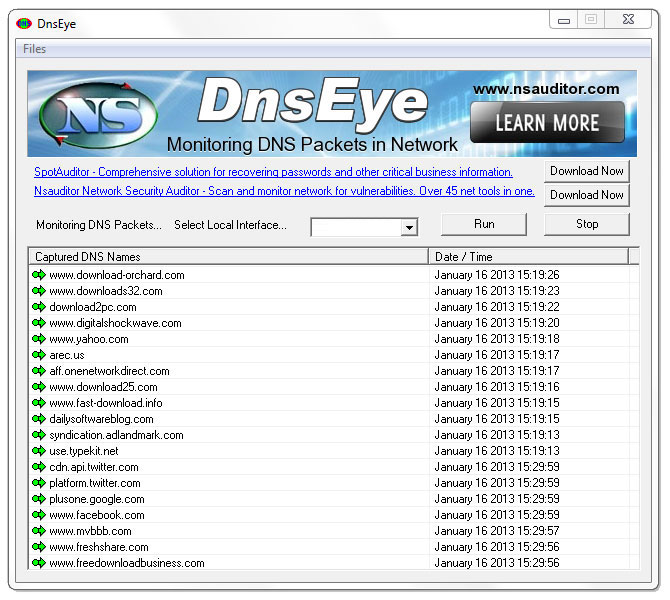Click the Download Now button for SpotAuditor

click(x=586, y=171)
